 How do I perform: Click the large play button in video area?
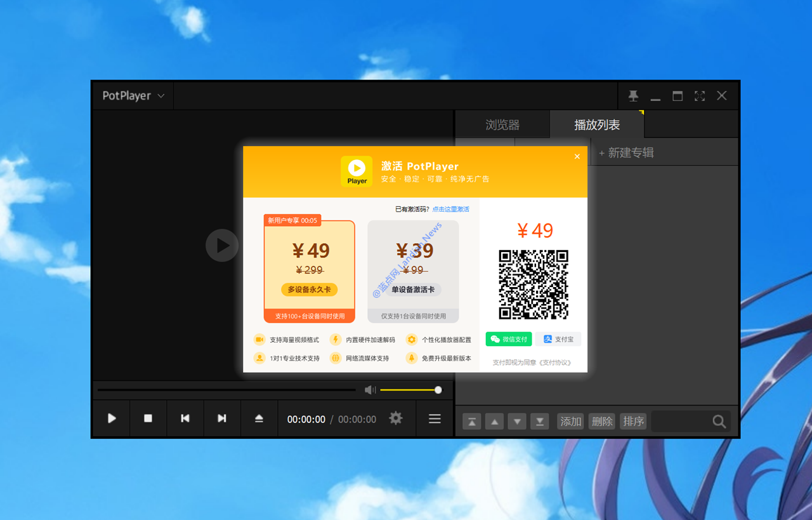point(222,245)
